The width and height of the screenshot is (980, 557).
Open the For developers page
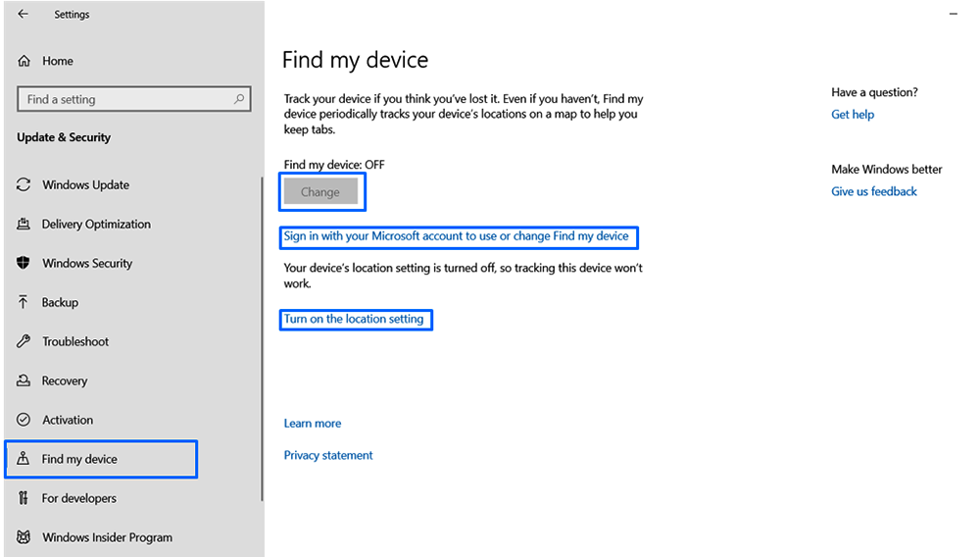click(x=78, y=498)
